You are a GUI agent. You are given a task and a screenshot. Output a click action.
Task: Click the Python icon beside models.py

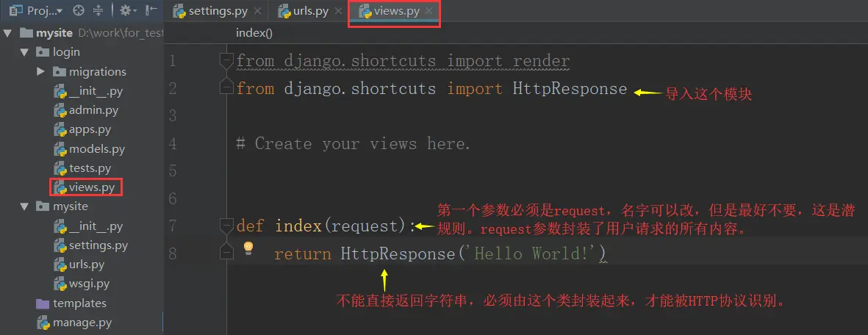60,150
